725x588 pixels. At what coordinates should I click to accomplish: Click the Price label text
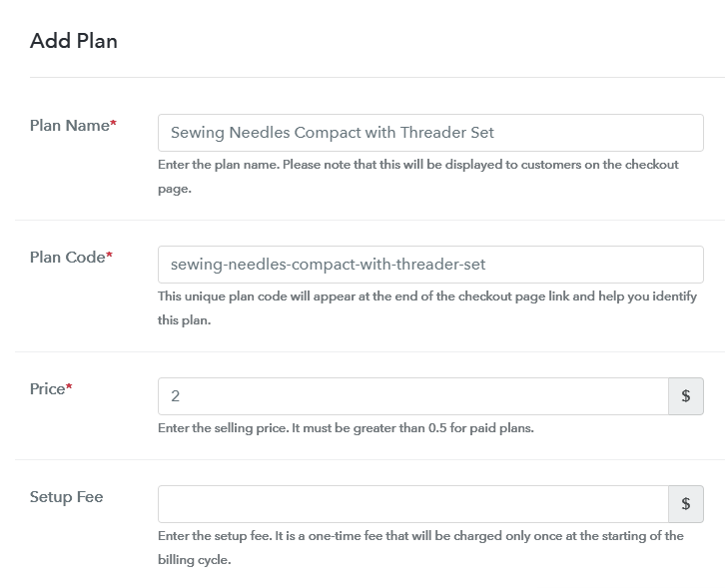tap(47, 388)
